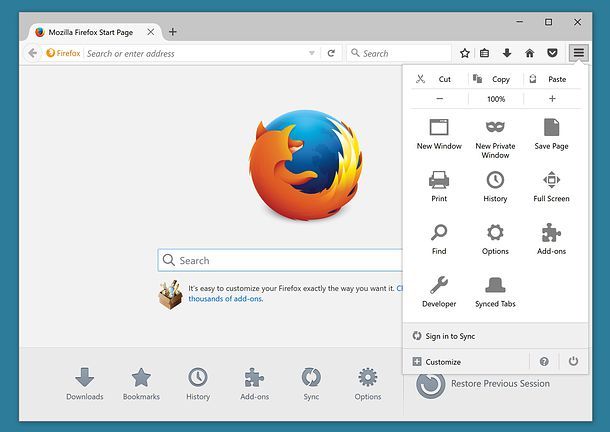The width and height of the screenshot is (610, 432).
Task: Open a new tab with plus button
Action: [173, 32]
